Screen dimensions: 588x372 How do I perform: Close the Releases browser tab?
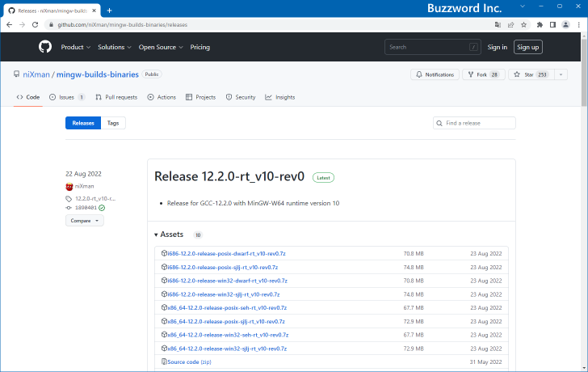[x=94, y=11]
